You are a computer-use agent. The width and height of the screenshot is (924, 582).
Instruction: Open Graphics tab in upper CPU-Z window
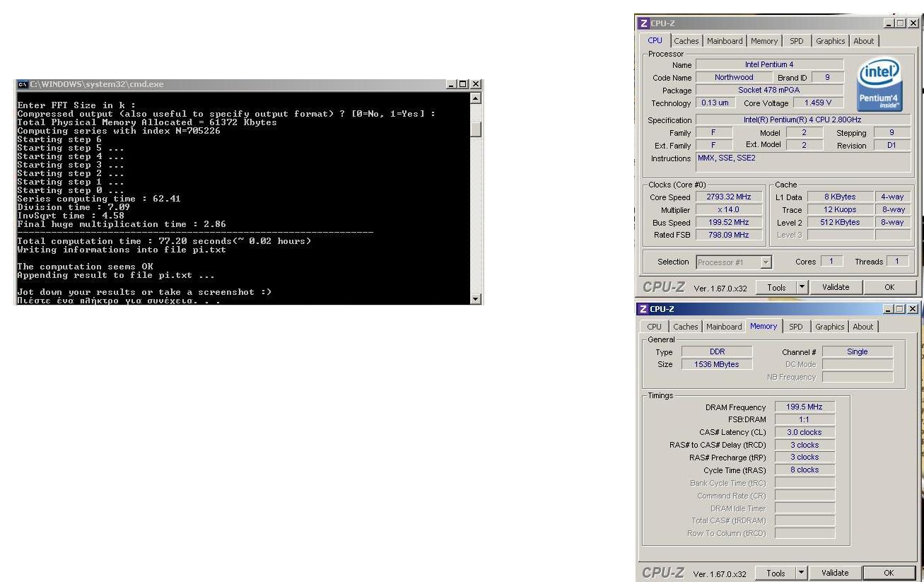[x=830, y=41]
